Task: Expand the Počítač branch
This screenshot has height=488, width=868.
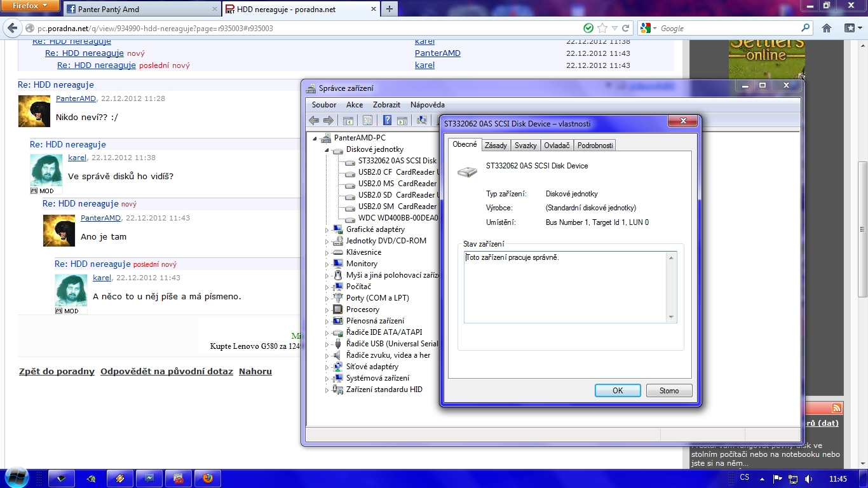Action: click(327, 287)
